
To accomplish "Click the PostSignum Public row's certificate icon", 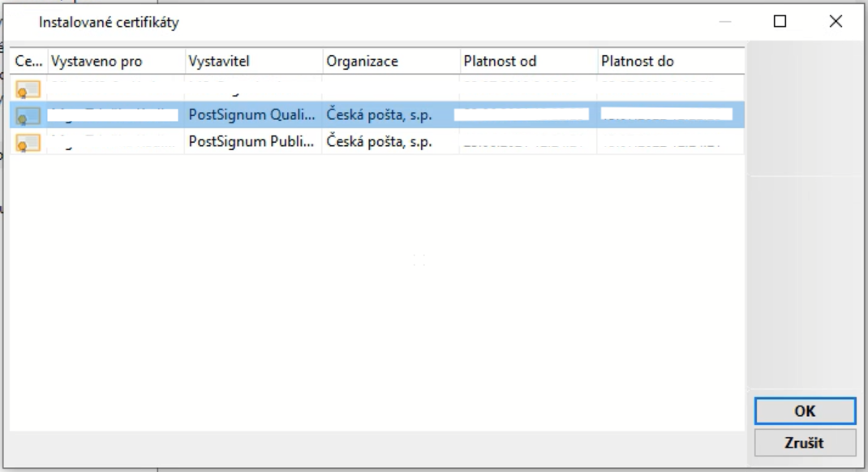I will (28, 143).
